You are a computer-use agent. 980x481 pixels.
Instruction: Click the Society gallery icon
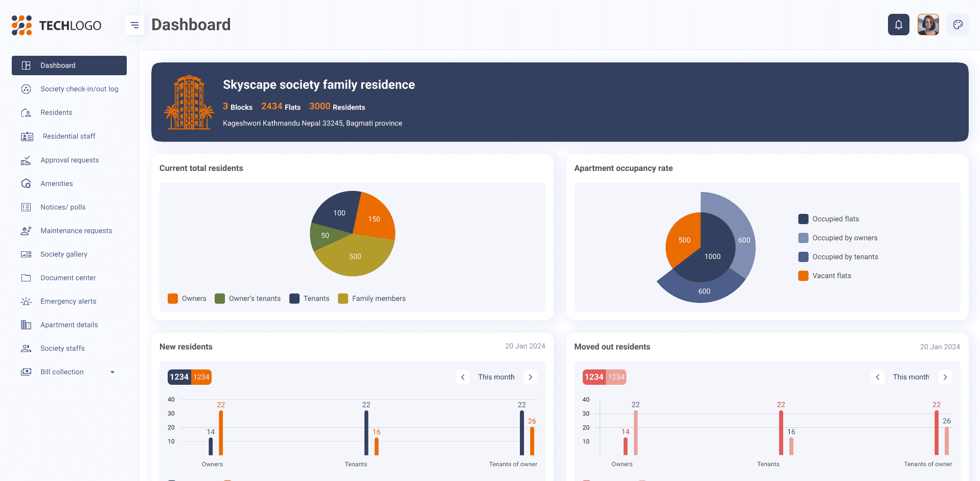26,254
